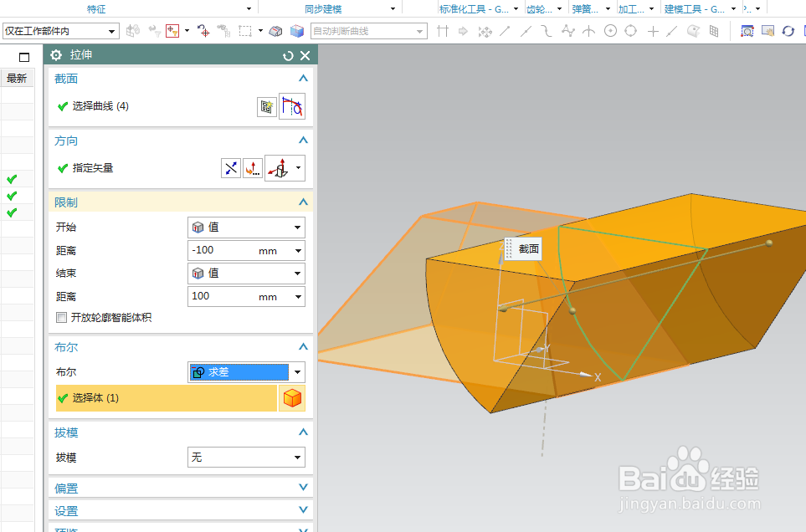Click the reverse direction icon
806x532 pixels.
click(x=231, y=168)
